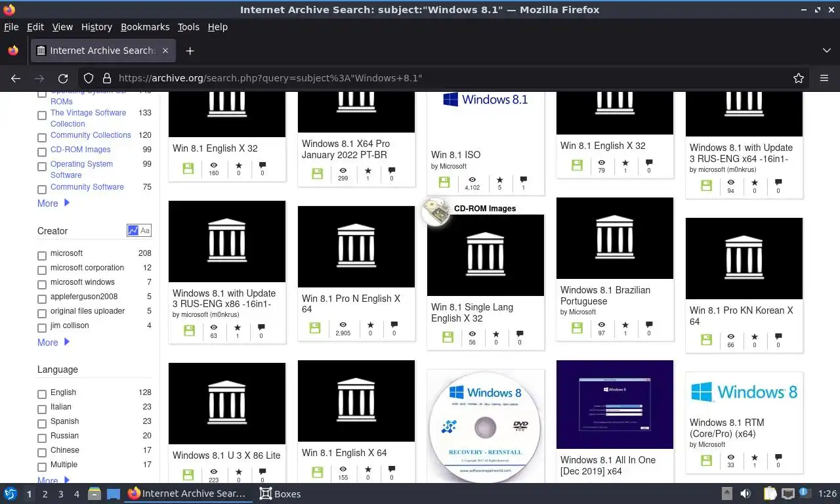Check the microsoft corporation checkbox
This screenshot has width=840, height=504.
(42, 270)
